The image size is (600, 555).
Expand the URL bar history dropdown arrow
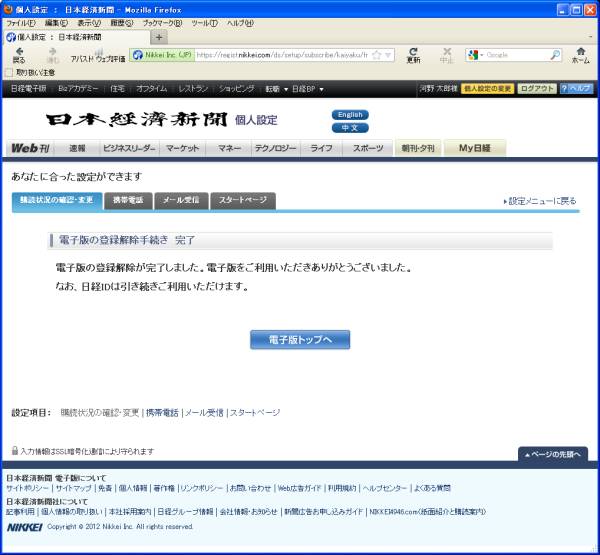point(388,55)
